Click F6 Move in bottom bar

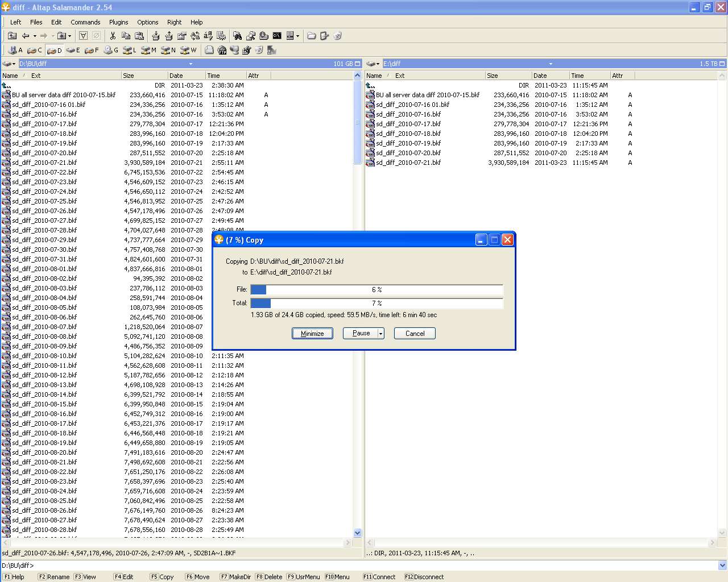197,577
